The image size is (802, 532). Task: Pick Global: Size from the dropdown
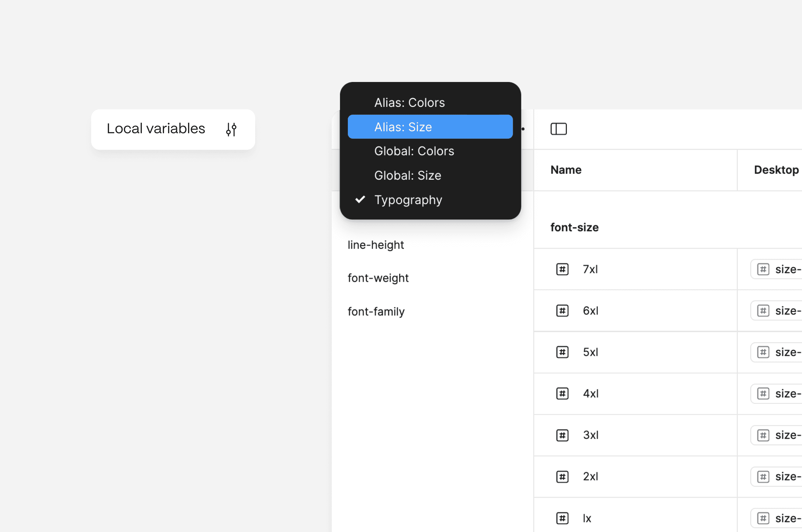407,176
